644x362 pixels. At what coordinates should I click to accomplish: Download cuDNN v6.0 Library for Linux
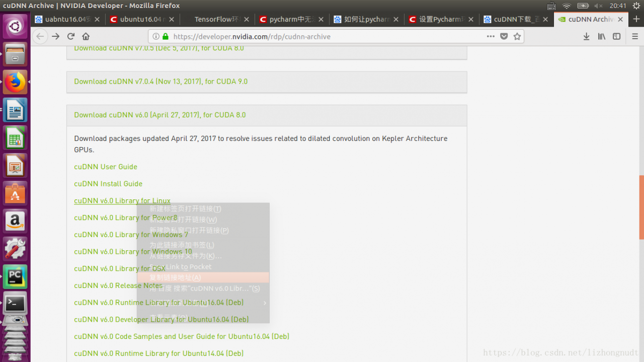coord(122,201)
